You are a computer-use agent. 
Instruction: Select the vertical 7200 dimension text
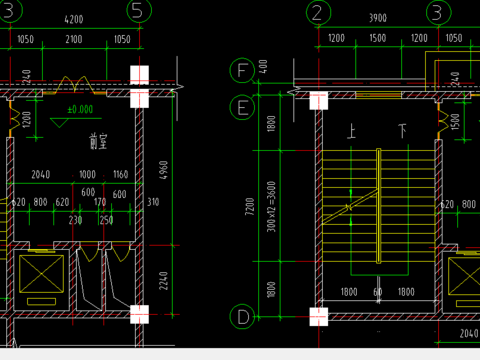[x=250, y=206]
